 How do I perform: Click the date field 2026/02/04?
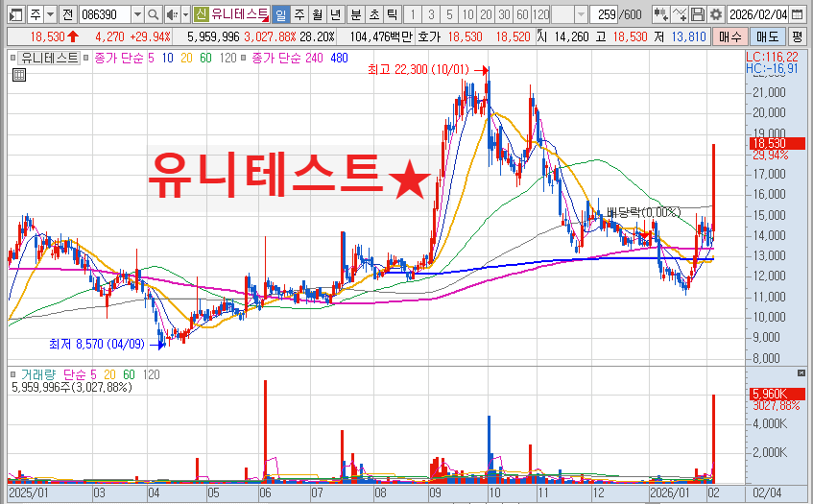pyautogui.click(x=758, y=14)
